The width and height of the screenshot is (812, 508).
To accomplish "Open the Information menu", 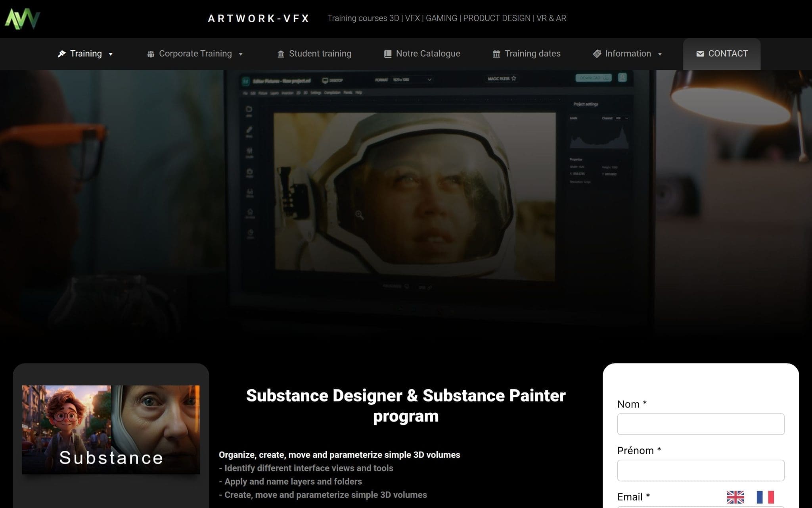I will pos(627,54).
